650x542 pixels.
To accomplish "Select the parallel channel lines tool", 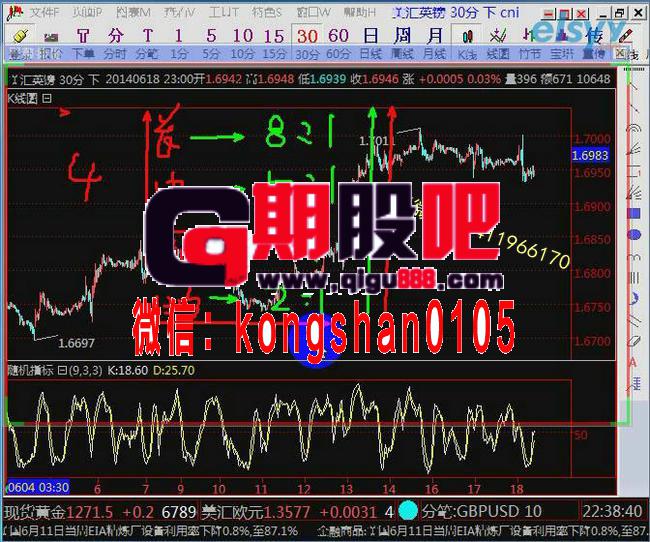I will click(x=634, y=319).
